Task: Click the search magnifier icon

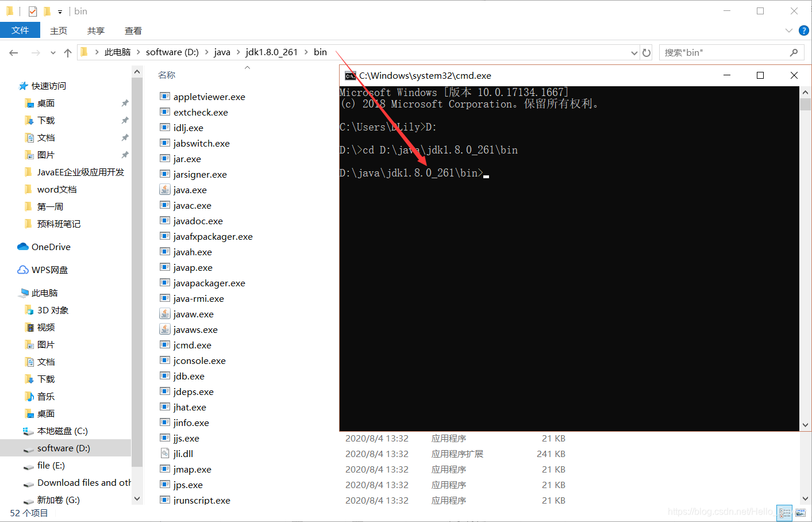Action: [794, 52]
